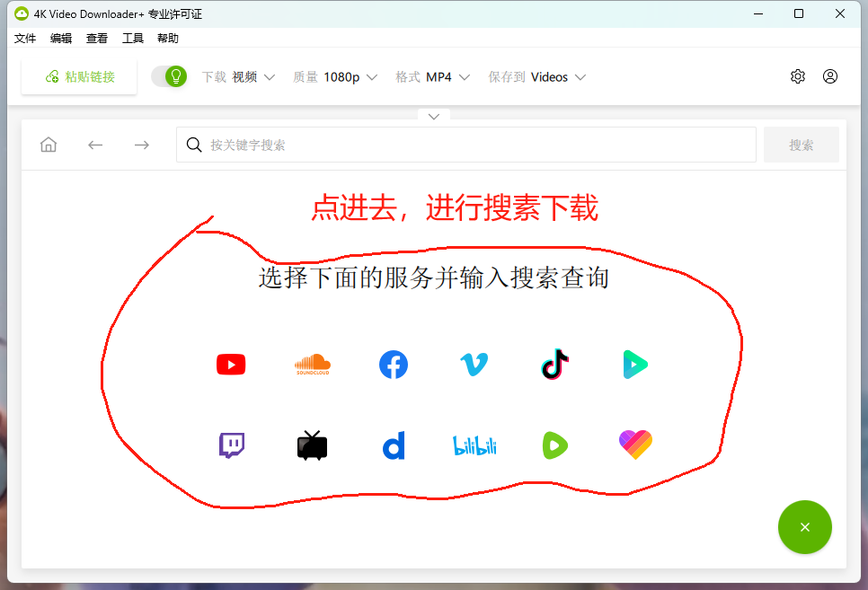Open the 查看 menu

click(97, 39)
